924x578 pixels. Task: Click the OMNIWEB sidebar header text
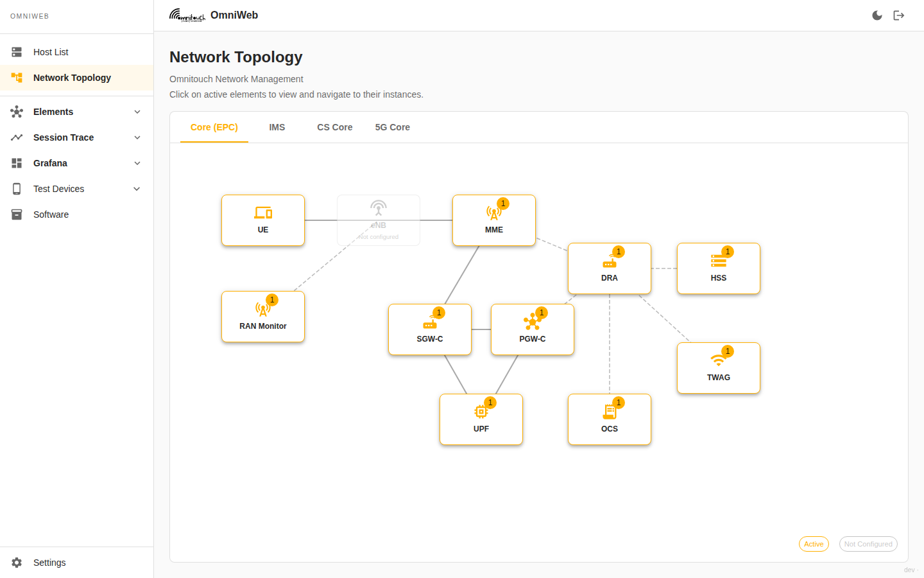coord(30,16)
